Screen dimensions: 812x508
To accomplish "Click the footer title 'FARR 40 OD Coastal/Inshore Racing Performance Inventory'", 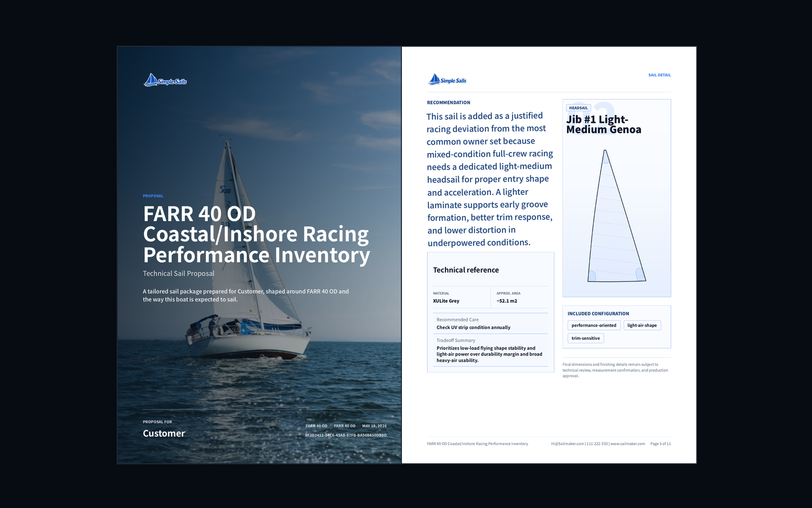I will (x=477, y=444).
